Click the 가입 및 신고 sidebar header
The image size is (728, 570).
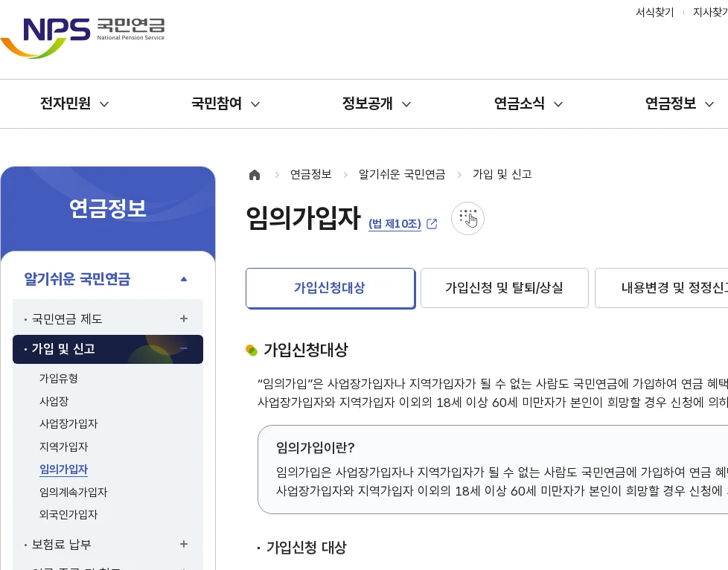(108, 349)
